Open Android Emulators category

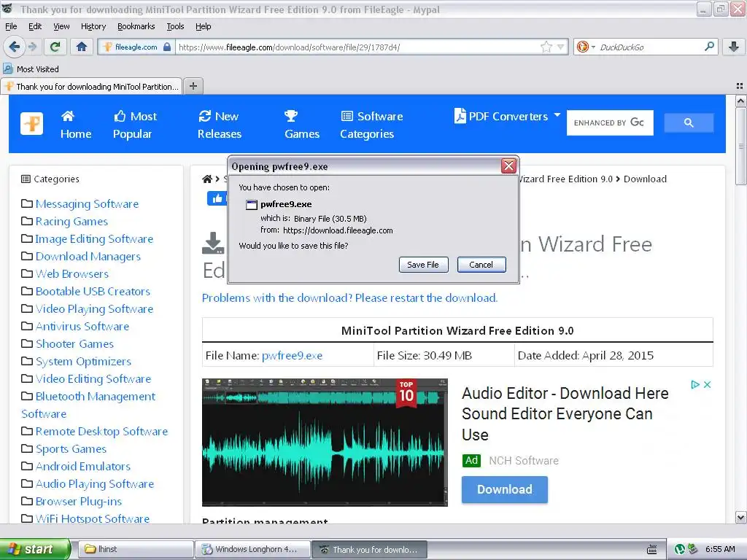coord(83,466)
